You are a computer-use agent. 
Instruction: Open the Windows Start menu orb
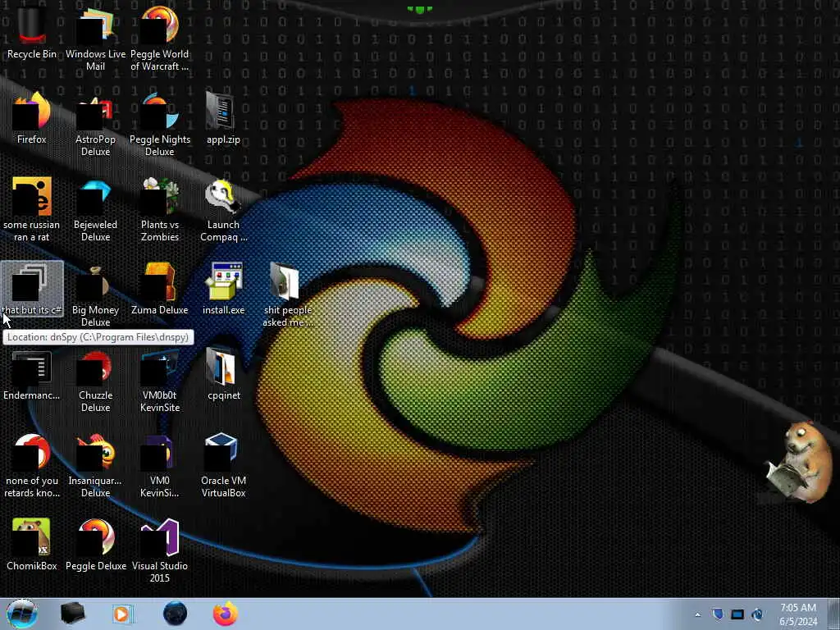(22, 614)
